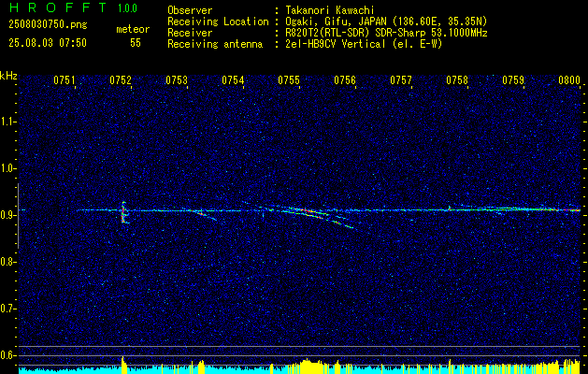Click the date stamp 25.08.03 07:50
Screen dimensions: 588x374
pyautogui.click(x=48, y=43)
